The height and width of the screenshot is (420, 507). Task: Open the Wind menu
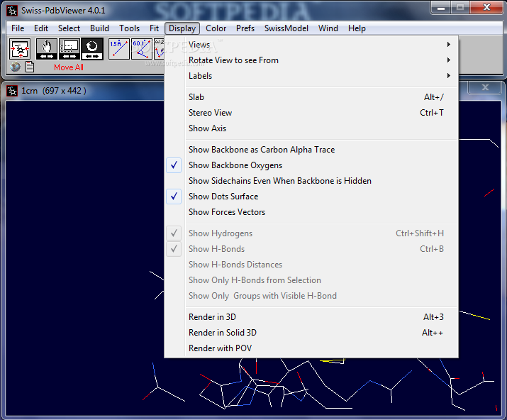click(328, 28)
